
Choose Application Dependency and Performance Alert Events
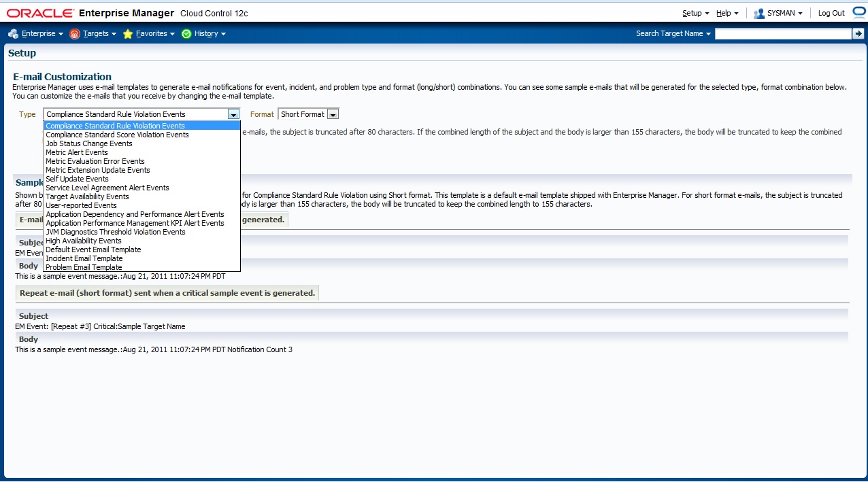(x=141, y=214)
